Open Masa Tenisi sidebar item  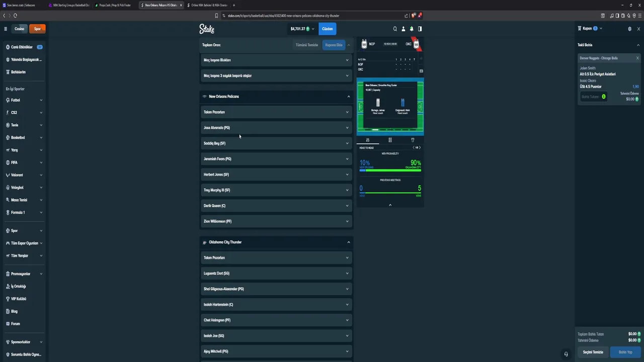coord(24,200)
